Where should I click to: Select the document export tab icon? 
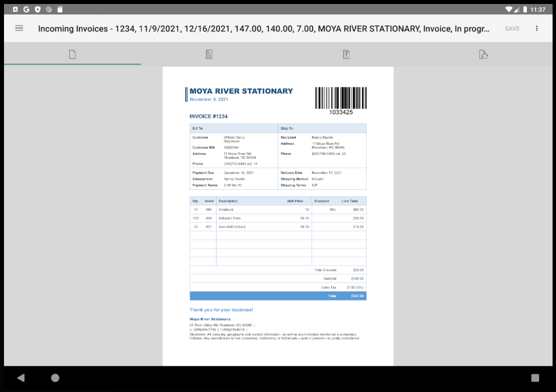coord(483,54)
